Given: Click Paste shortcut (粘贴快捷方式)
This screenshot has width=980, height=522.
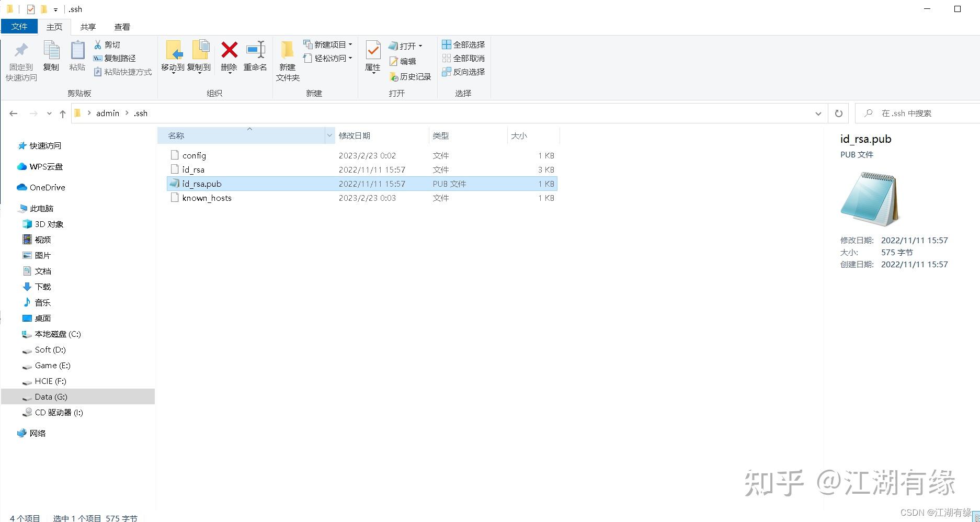Looking at the screenshot, I should pos(123,72).
